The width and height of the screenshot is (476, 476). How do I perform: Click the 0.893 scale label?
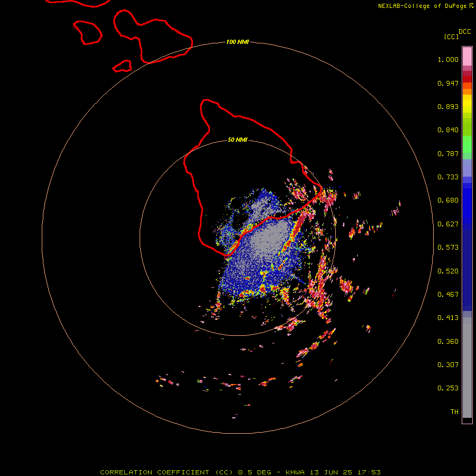pos(448,106)
